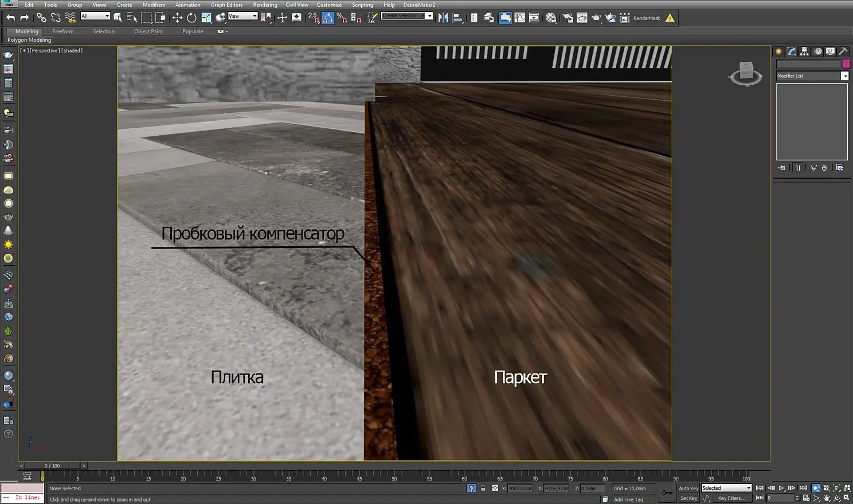This screenshot has height=504, width=853.
Task: Open the Render Setup teapot icon
Action: pyautogui.click(x=568, y=18)
